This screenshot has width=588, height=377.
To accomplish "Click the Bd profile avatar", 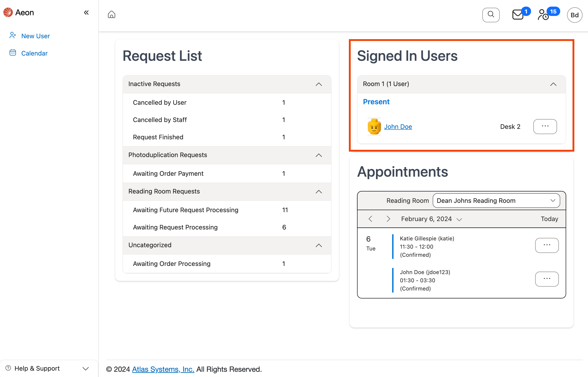I will point(574,15).
